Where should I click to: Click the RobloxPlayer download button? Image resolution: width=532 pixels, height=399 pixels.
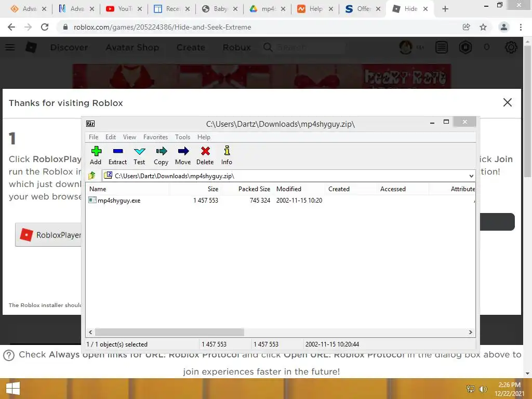[x=48, y=235]
